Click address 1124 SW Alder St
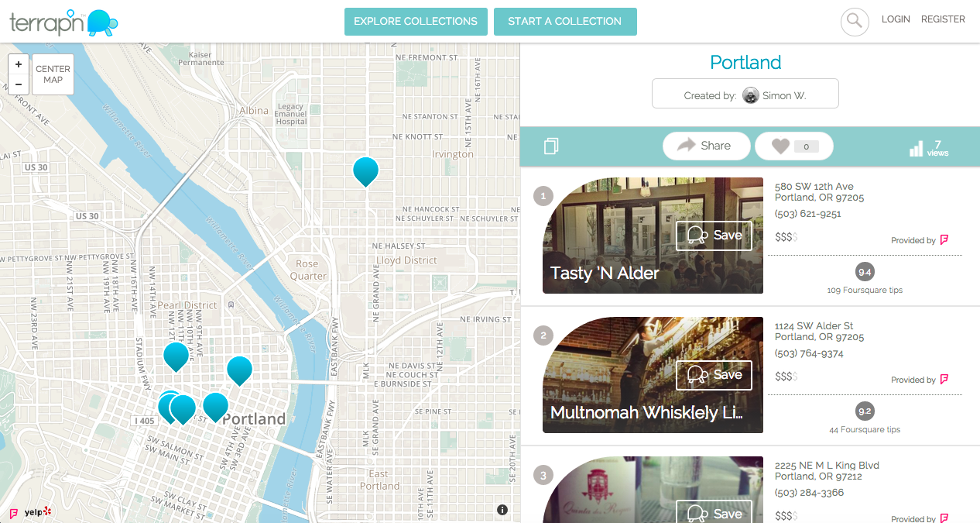The width and height of the screenshot is (980, 523). coord(814,326)
